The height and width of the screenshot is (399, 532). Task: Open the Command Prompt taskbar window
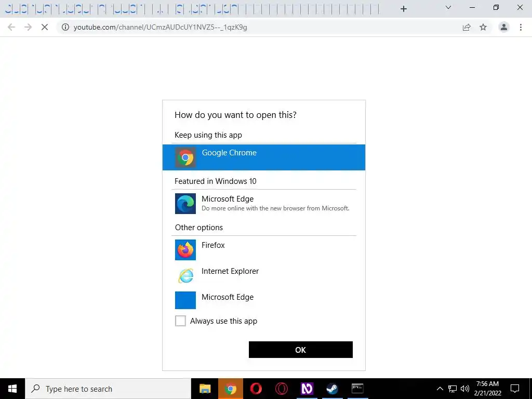click(x=357, y=389)
